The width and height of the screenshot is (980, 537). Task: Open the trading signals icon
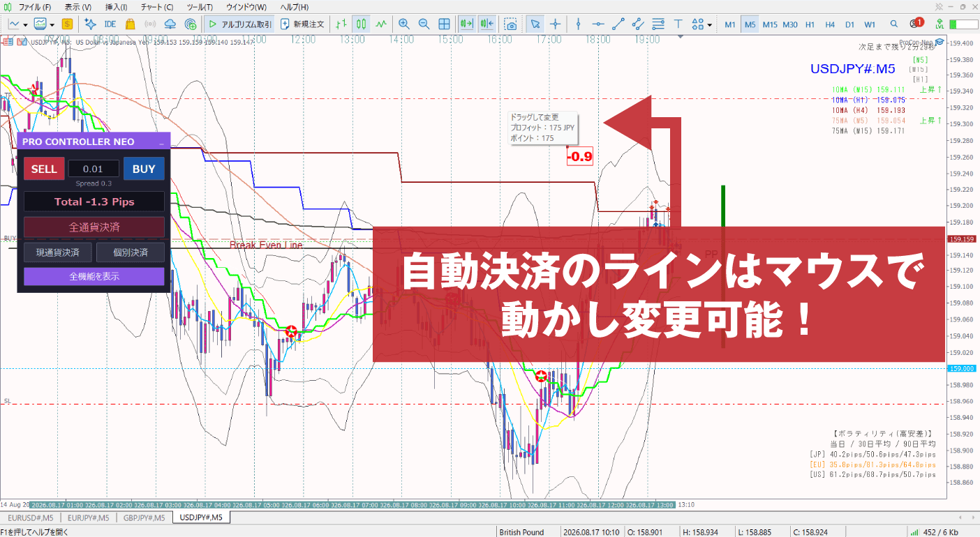[150, 24]
